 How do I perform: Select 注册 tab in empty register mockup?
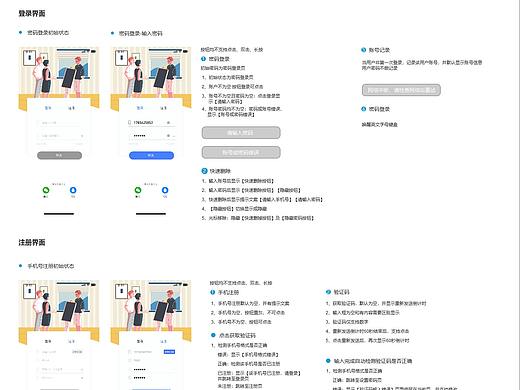pos(71,341)
